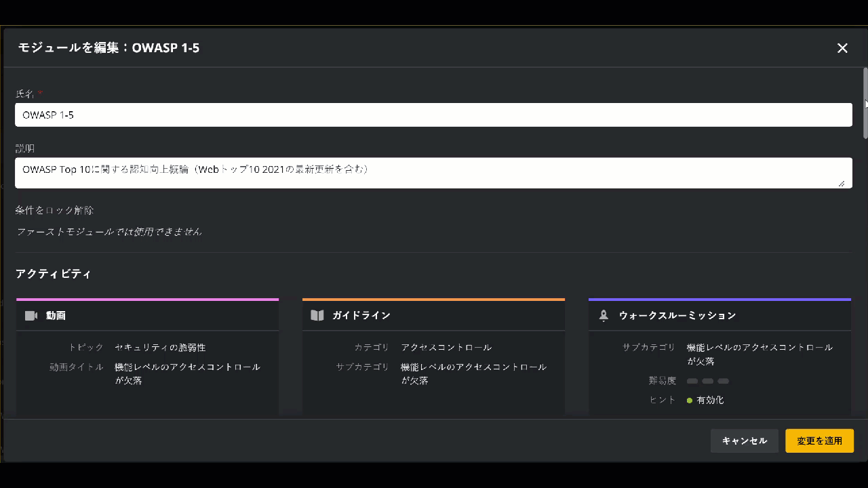Screen dimensions: 868x488
Task: Select the video camera icon on the 動画 card
Action: coord(31,315)
